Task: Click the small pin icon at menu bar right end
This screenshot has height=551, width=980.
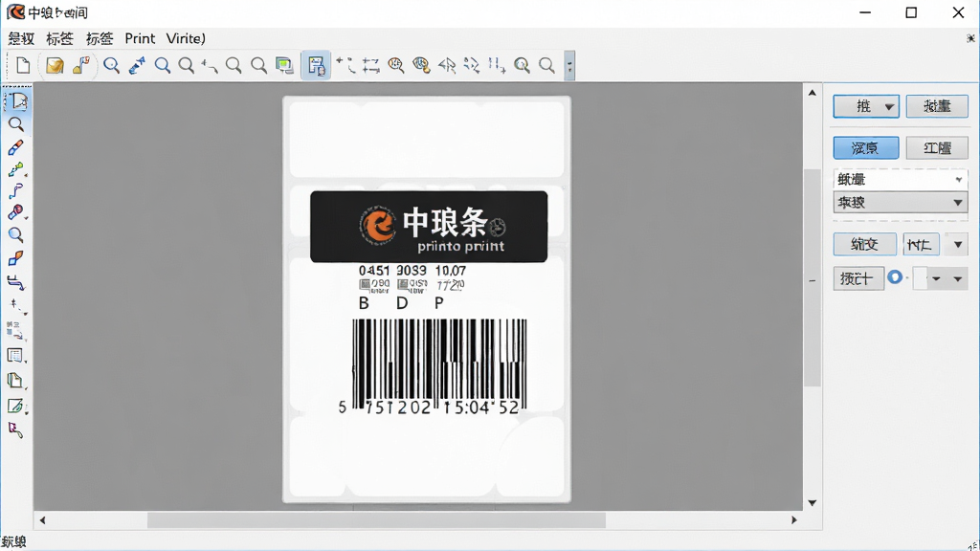Action: [x=970, y=38]
